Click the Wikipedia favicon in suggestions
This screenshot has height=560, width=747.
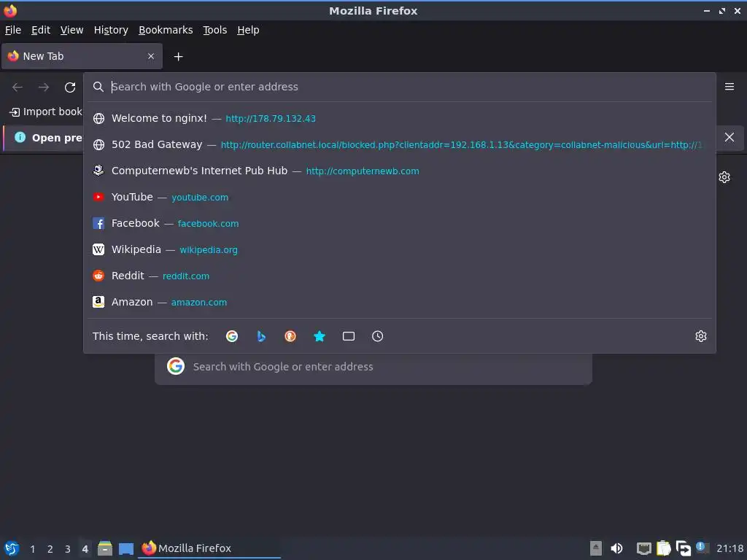coord(98,249)
